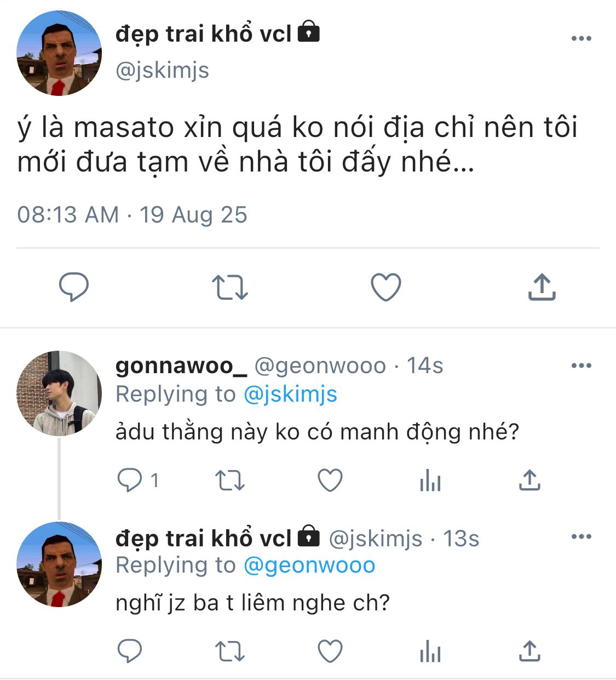
Task: Retweet the last reply by @jskimjs
Action: (x=230, y=652)
